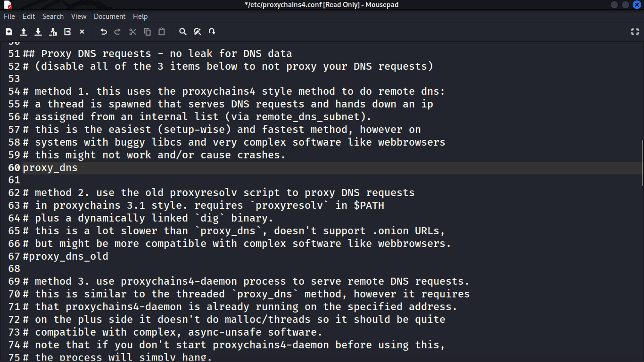The image size is (644, 362).
Task: Create a new document with the toolbar icon
Action: pyautogui.click(x=9, y=32)
